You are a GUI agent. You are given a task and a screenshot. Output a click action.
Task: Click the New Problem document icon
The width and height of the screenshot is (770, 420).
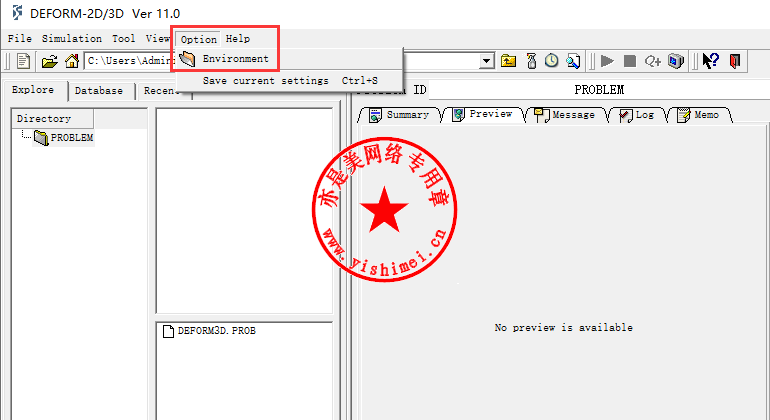pyautogui.click(x=23, y=61)
